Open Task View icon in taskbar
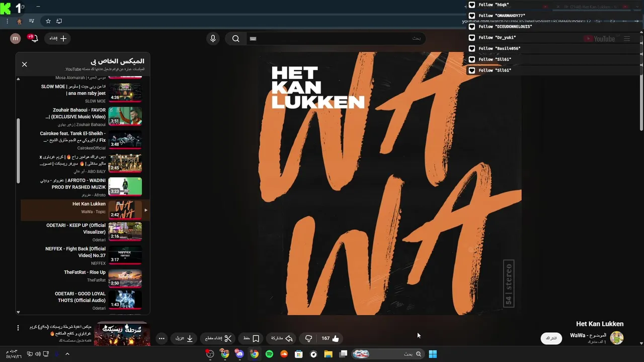 (343, 354)
